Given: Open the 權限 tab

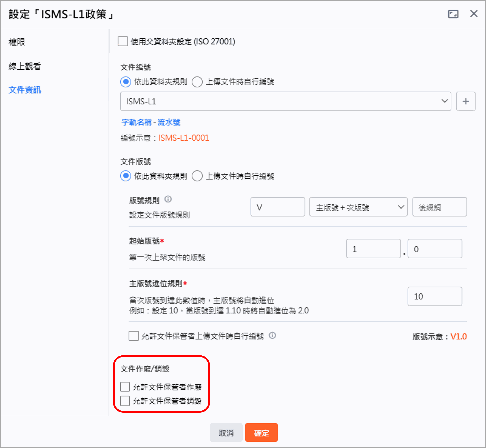Looking at the screenshot, I should [x=17, y=42].
